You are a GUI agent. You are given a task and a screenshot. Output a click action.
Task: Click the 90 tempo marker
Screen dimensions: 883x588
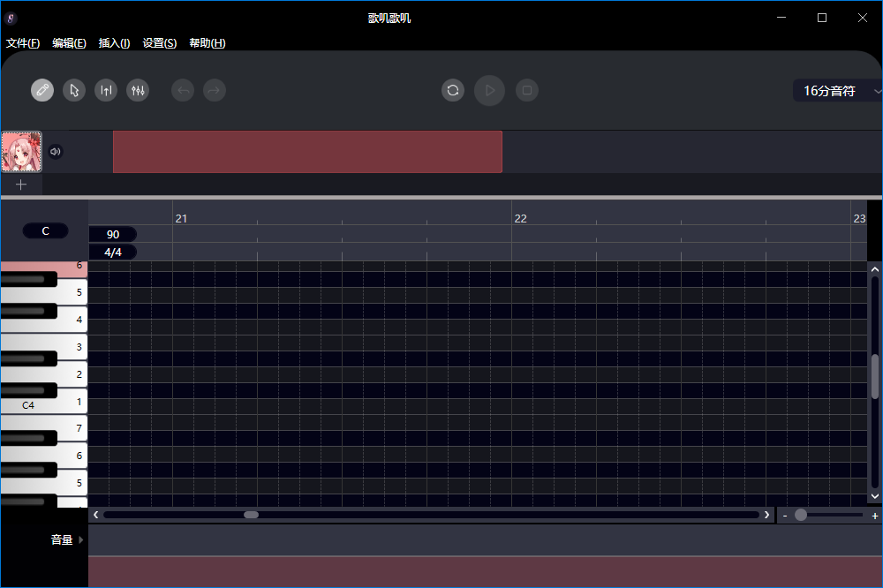tap(113, 234)
